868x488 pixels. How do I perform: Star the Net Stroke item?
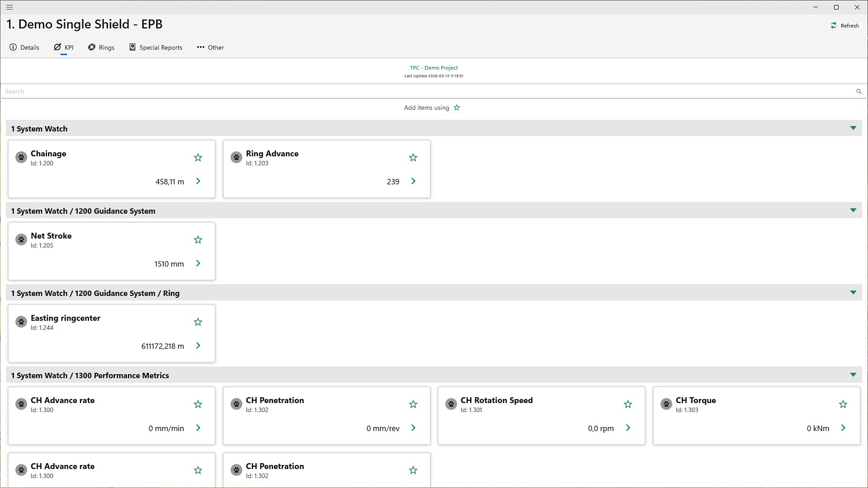pyautogui.click(x=198, y=240)
